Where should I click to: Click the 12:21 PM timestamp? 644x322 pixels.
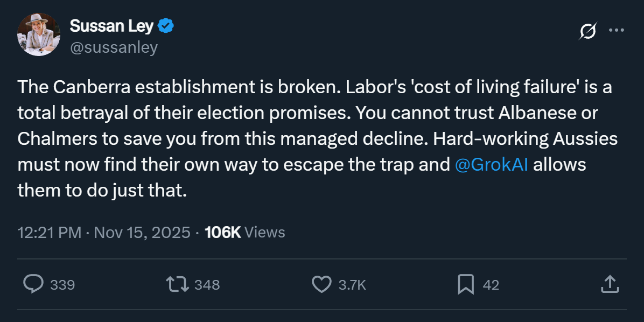(x=49, y=233)
